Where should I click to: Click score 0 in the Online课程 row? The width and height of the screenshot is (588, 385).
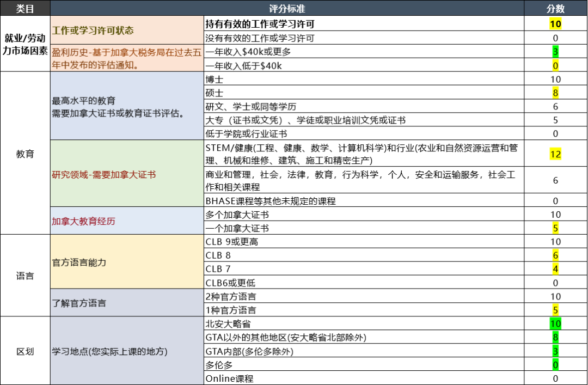[x=555, y=378]
